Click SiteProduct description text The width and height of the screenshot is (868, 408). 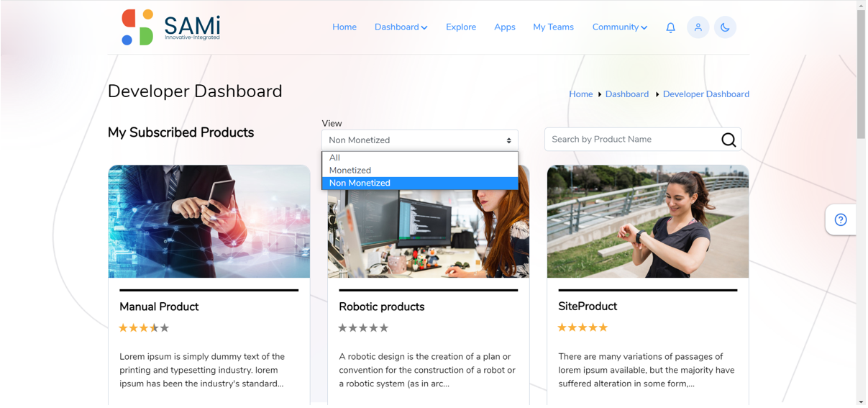pos(647,370)
